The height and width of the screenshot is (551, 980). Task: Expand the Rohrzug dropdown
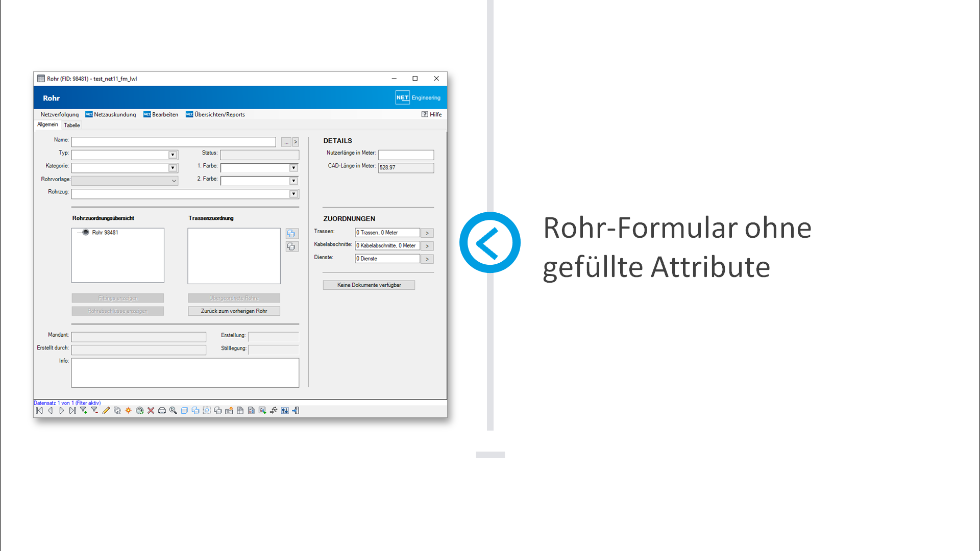293,194
